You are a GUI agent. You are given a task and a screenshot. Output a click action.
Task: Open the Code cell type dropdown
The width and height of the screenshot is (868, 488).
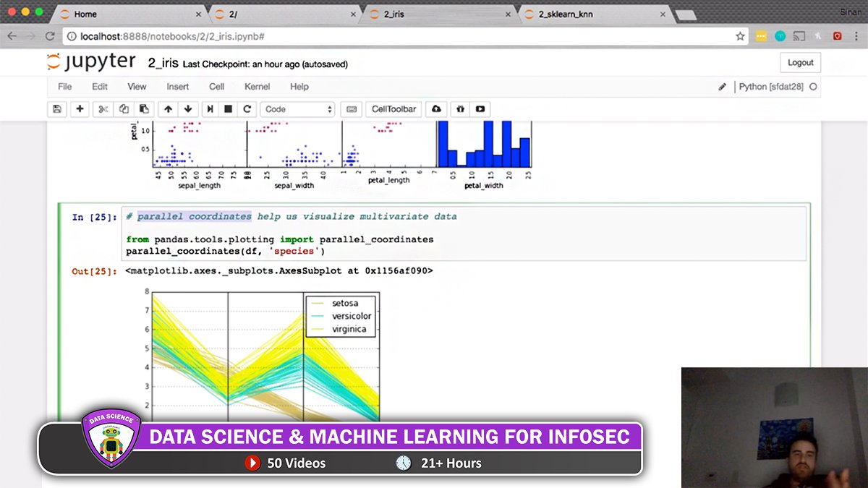point(298,108)
